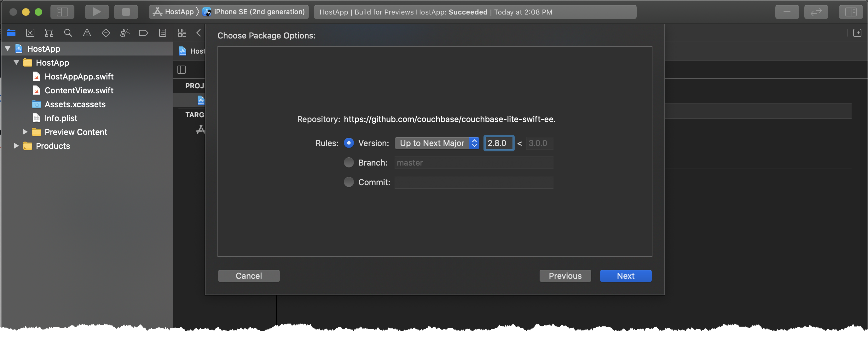Open the find navigator magnifier icon
868x345 pixels.
coord(68,33)
